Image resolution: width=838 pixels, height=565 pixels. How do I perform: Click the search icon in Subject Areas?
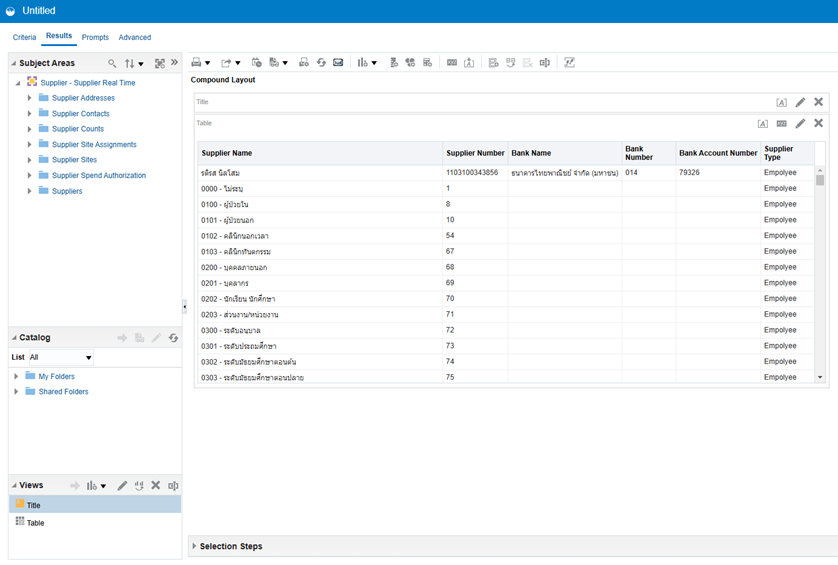(x=112, y=63)
